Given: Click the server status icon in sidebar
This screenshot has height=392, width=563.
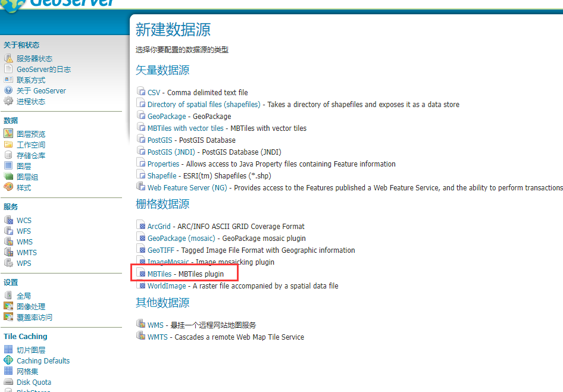Looking at the screenshot, I should 8,58.
